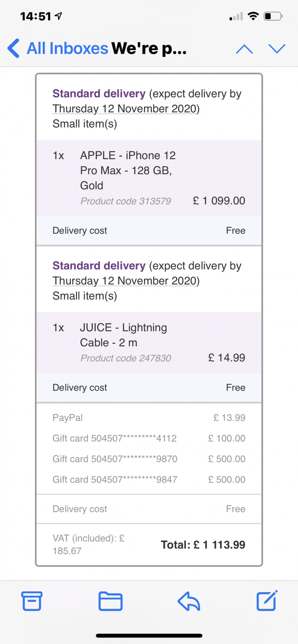The width and height of the screenshot is (298, 644).
Task: Tap the compose new message icon
Action: click(x=267, y=601)
